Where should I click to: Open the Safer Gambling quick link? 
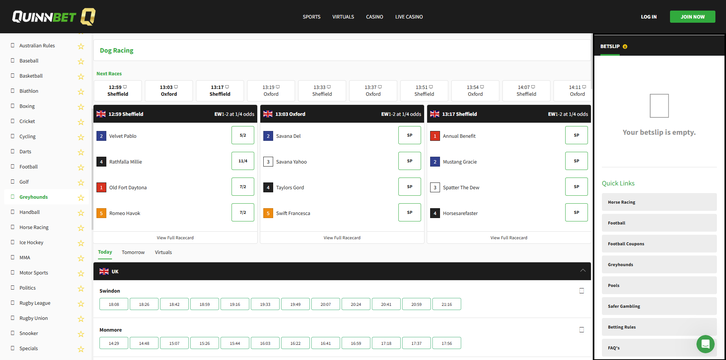[x=659, y=306]
